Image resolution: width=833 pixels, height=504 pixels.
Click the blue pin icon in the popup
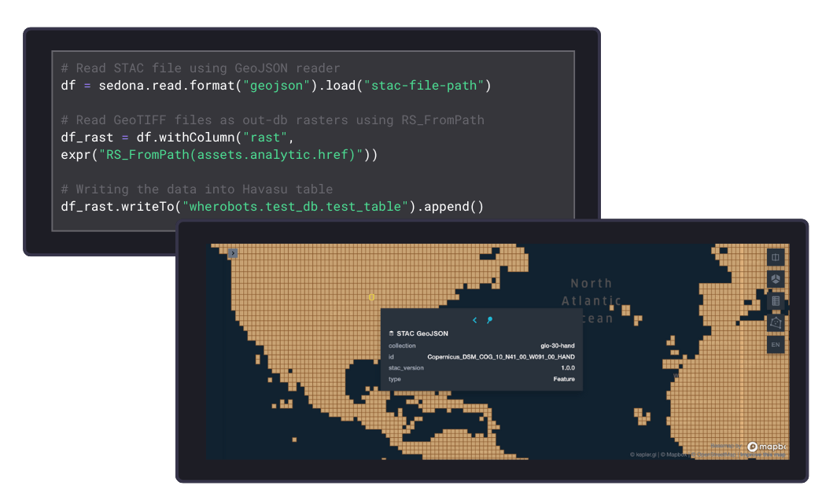coord(489,320)
